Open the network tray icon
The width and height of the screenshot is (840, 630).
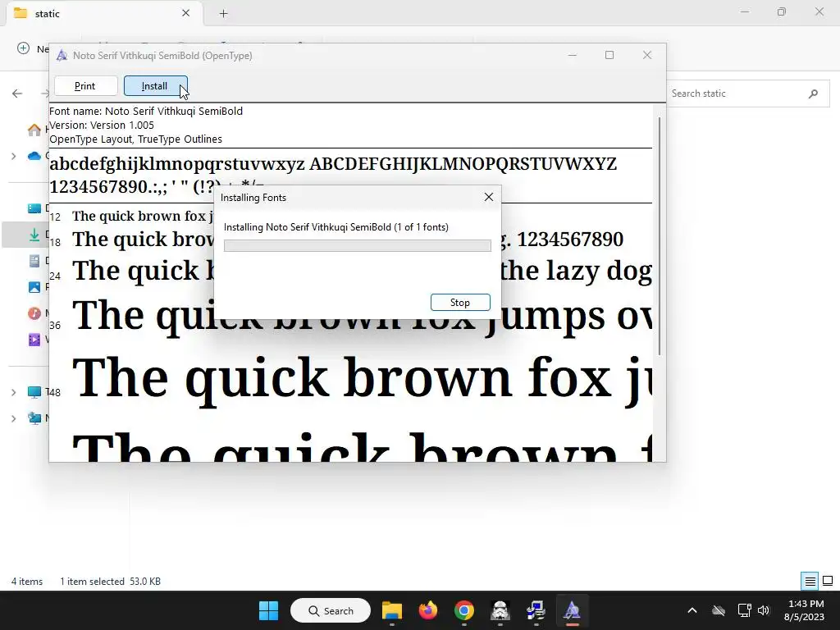click(x=744, y=610)
